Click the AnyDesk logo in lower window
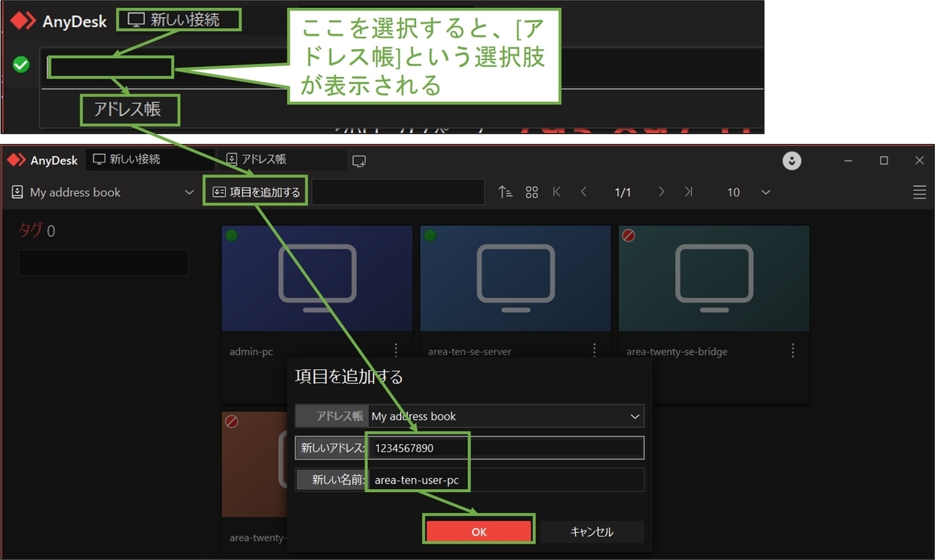Image resolution: width=935 pixels, height=560 pixels. [x=43, y=160]
